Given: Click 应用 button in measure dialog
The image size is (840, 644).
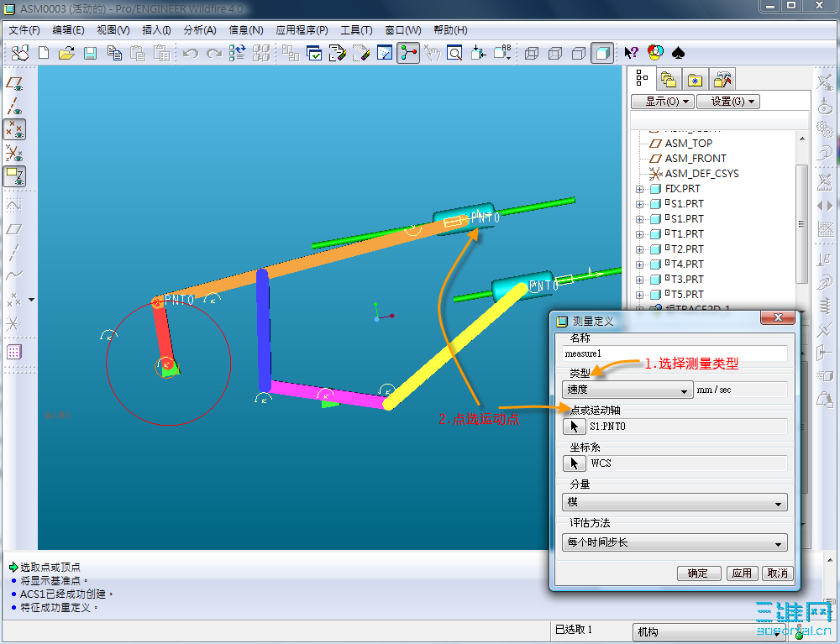Looking at the screenshot, I should pos(742,573).
